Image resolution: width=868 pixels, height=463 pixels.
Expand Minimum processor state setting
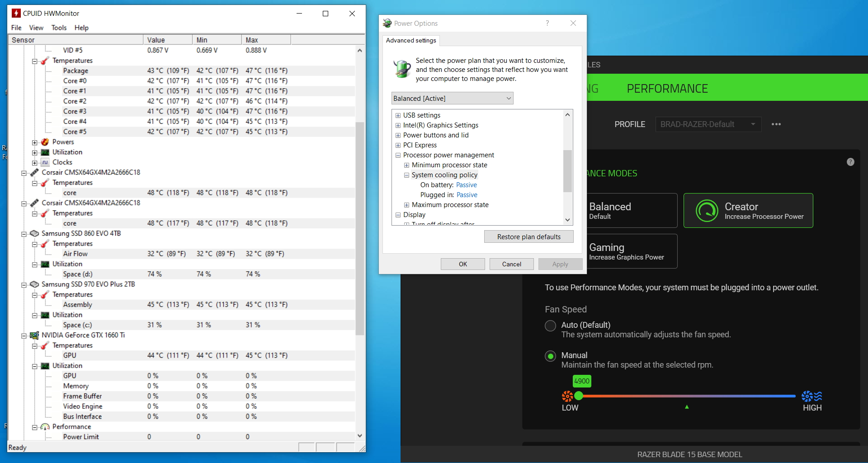click(406, 165)
